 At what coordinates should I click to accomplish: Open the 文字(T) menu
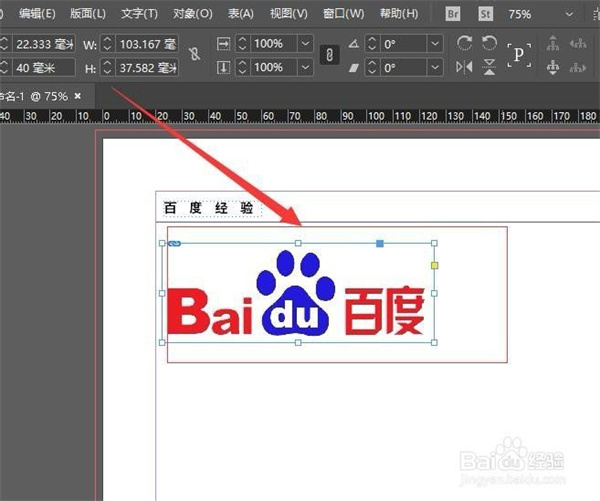click(139, 14)
